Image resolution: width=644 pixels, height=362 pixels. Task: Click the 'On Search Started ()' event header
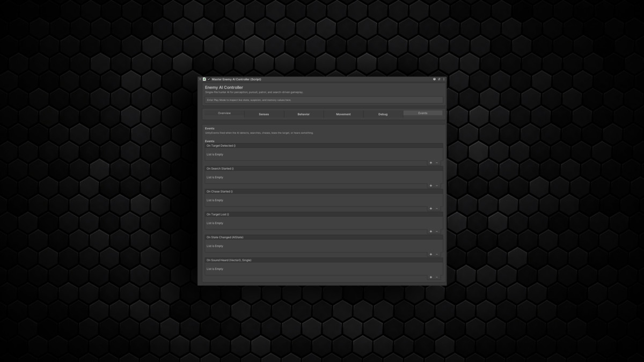pyautogui.click(x=324, y=168)
